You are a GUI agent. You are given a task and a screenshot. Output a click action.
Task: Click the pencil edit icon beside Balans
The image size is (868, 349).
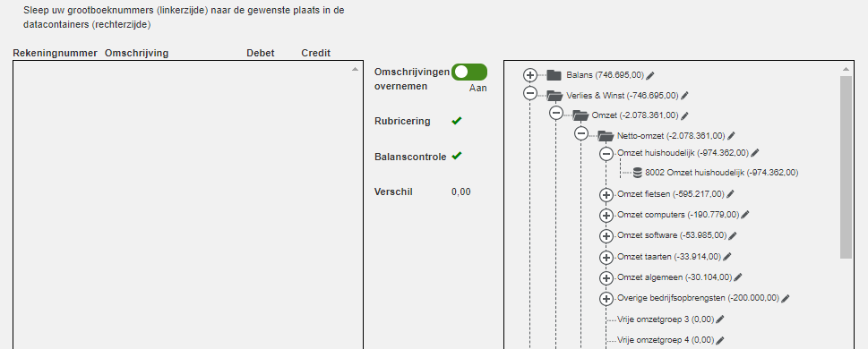click(x=650, y=75)
